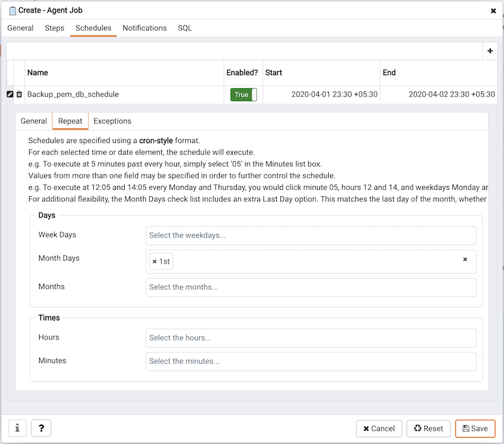The width and height of the screenshot is (504, 444).
Task: Open the Month Days selection box
Action: (x=311, y=262)
